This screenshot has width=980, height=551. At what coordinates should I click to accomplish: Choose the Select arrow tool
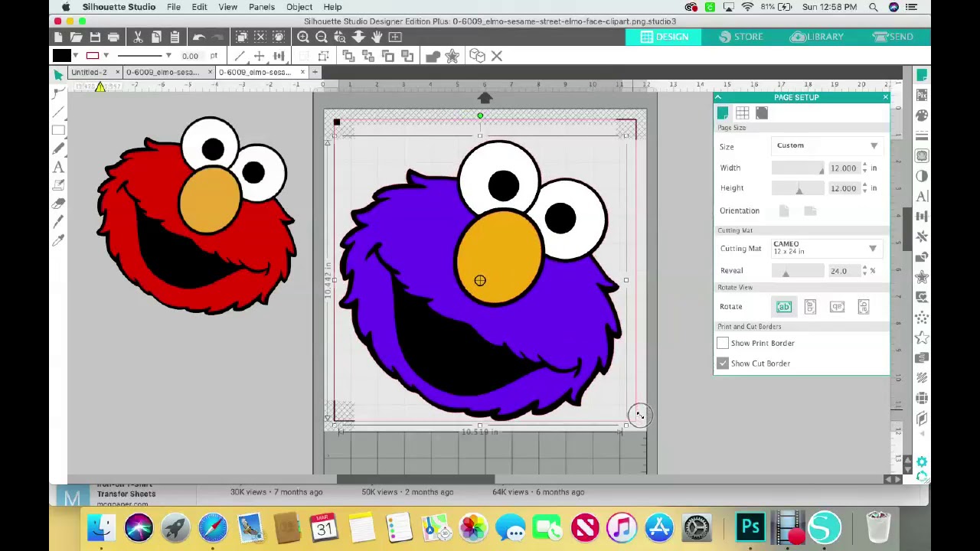tap(58, 74)
